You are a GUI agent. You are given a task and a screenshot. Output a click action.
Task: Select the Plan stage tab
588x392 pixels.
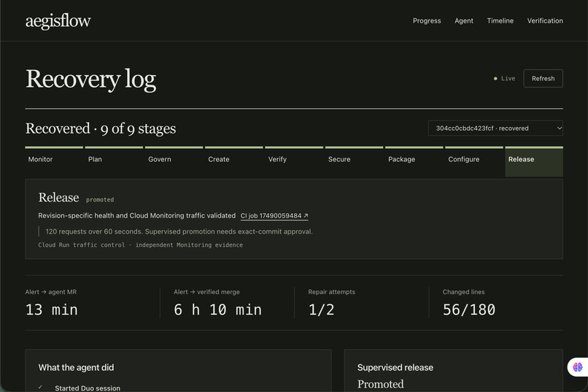coord(114,161)
